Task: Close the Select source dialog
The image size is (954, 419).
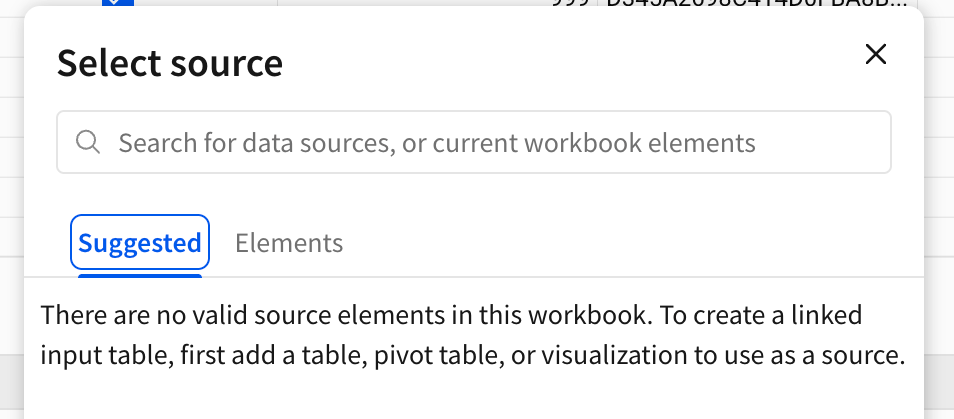Action: tap(876, 55)
